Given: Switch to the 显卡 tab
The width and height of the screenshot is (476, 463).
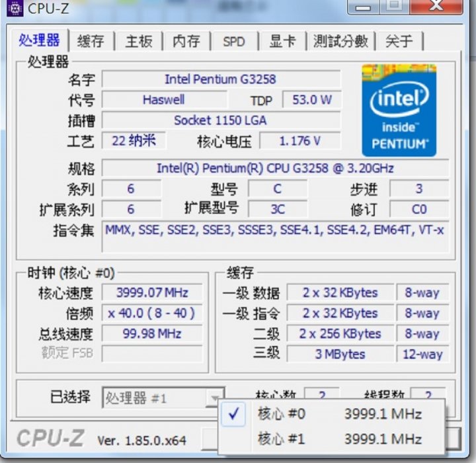Looking at the screenshot, I should pos(283,41).
